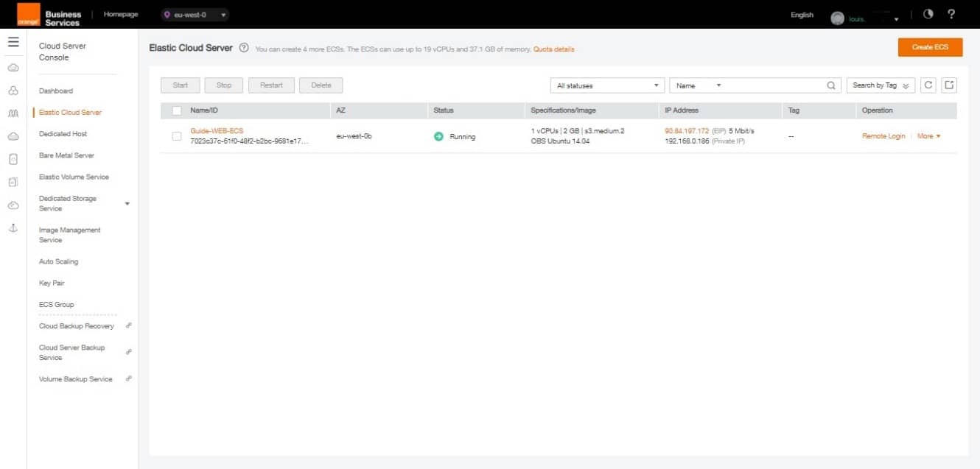This screenshot has width=980, height=469.
Task: Click the Tag column header
Action: pos(794,110)
